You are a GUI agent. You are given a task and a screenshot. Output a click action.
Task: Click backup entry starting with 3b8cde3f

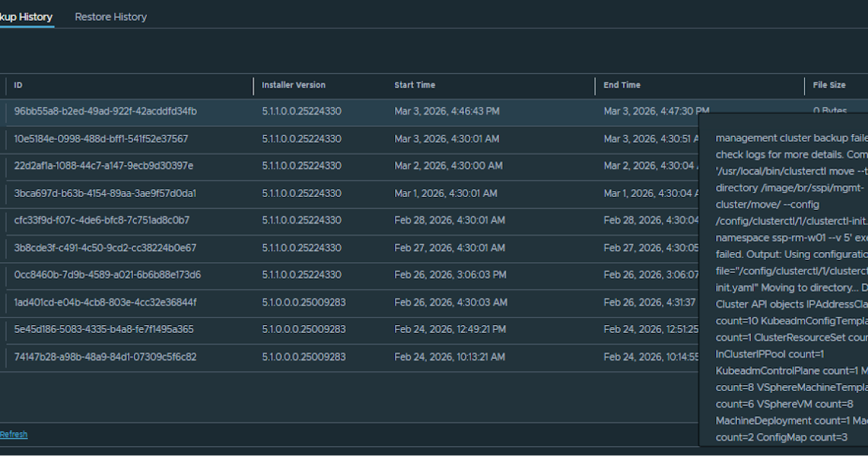[x=105, y=248]
